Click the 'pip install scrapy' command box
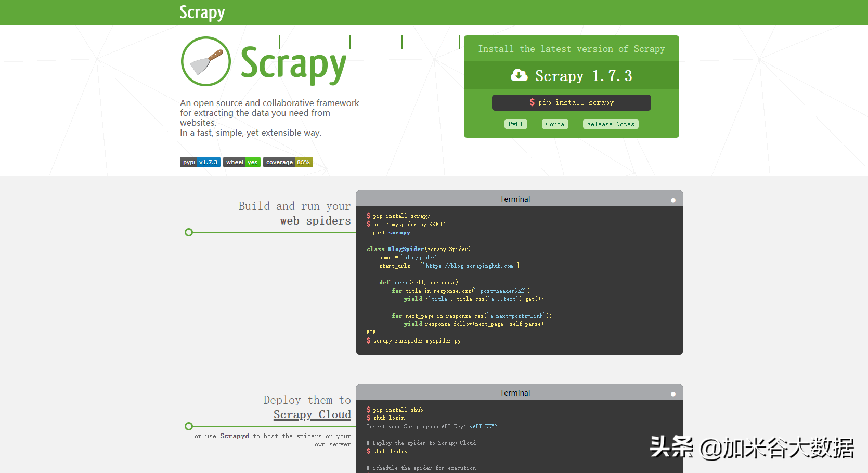 (x=572, y=102)
